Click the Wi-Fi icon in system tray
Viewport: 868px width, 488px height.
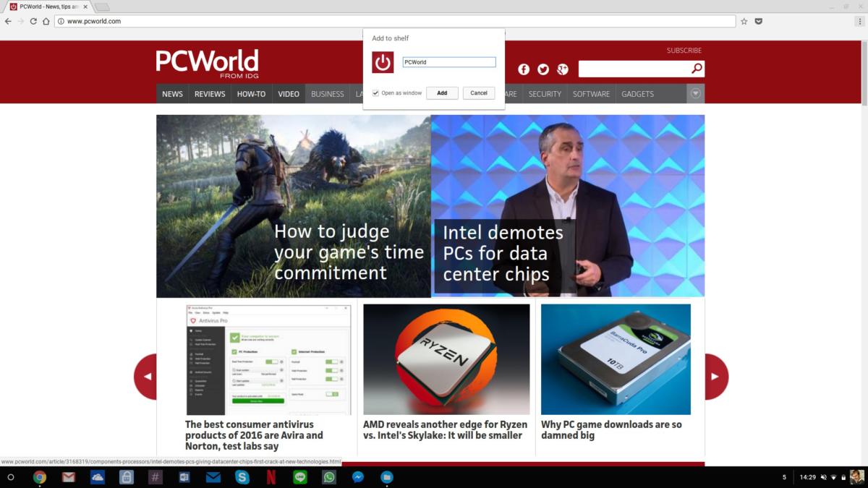834,477
